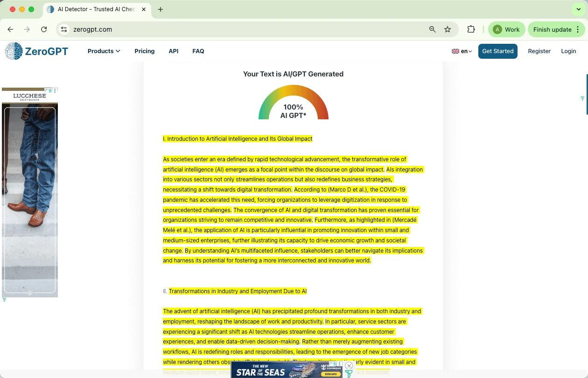Bookmark the page with the star icon
The height and width of the screenshot is (378, 588).
448,29
